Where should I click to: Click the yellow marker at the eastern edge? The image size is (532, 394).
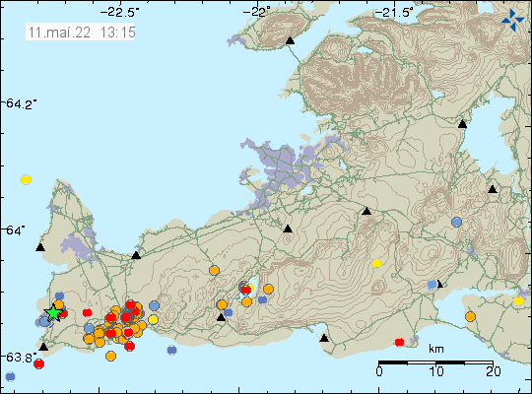coord(518,300)
